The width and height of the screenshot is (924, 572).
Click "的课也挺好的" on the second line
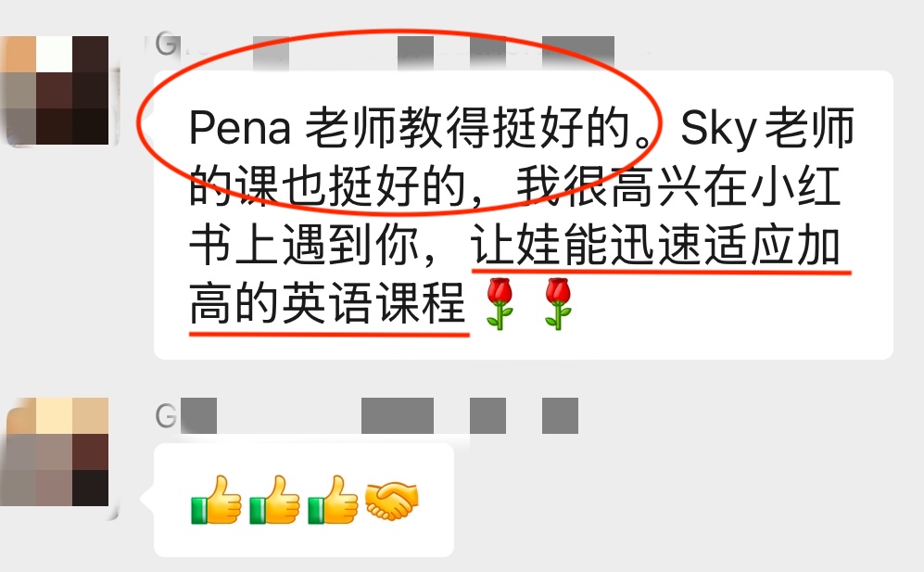(x=328, y=187)
